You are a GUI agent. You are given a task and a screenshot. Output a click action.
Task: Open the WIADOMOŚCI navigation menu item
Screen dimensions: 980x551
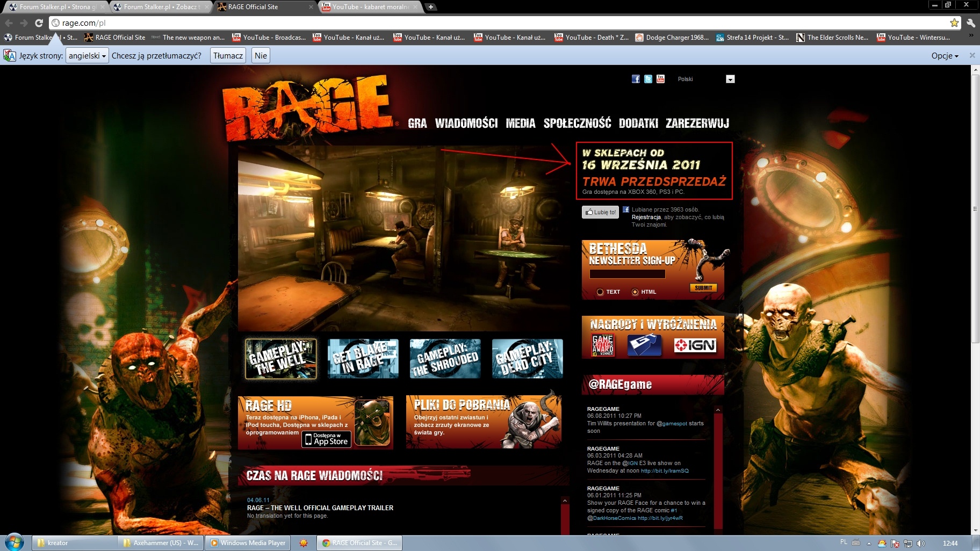(466, 124)
